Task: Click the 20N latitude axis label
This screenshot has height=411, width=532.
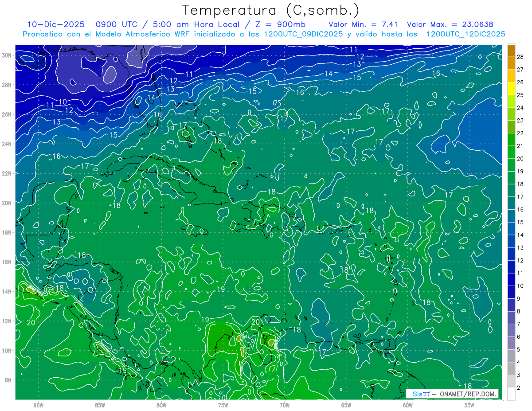Action: pos(7,203)
